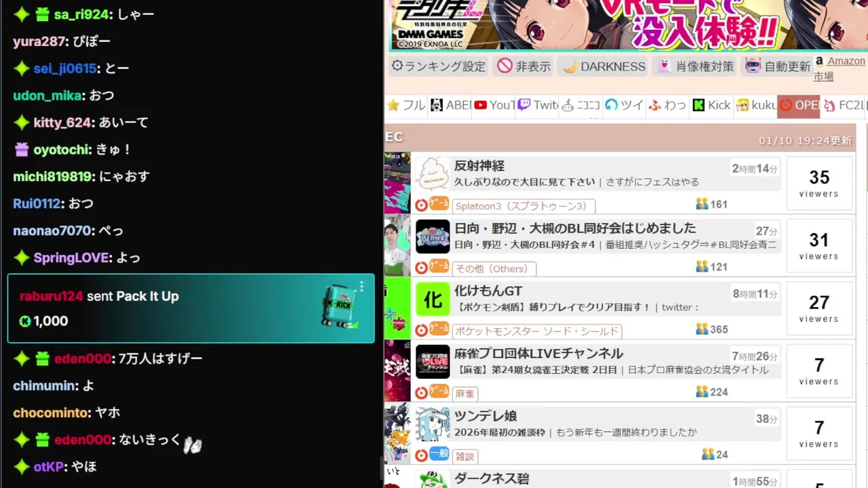Toggle 自動更新 auto-refresh button
This screenshot has height=488, width=868.
[777, 66]
